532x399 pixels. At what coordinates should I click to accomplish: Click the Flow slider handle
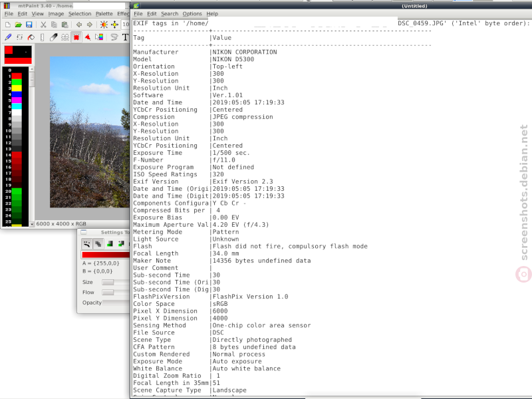pos(108,293)
